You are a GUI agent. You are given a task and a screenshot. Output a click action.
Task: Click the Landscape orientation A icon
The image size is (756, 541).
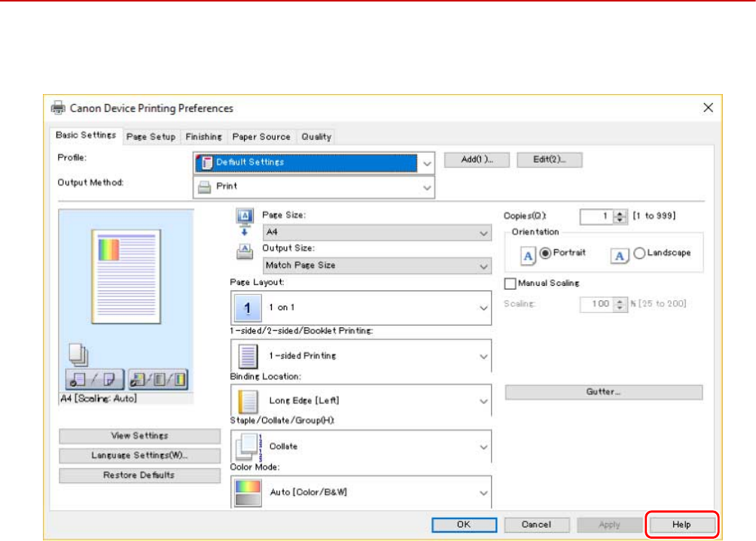tap(620, 255)
